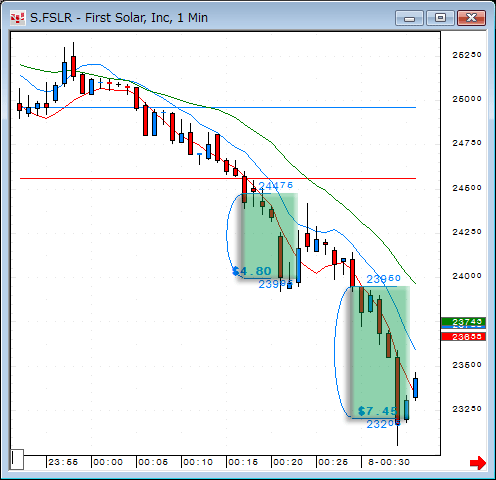Viewport: 496px width, 480px height.
Task: Click the 25000 price axis label
Action: pos(467,99)
